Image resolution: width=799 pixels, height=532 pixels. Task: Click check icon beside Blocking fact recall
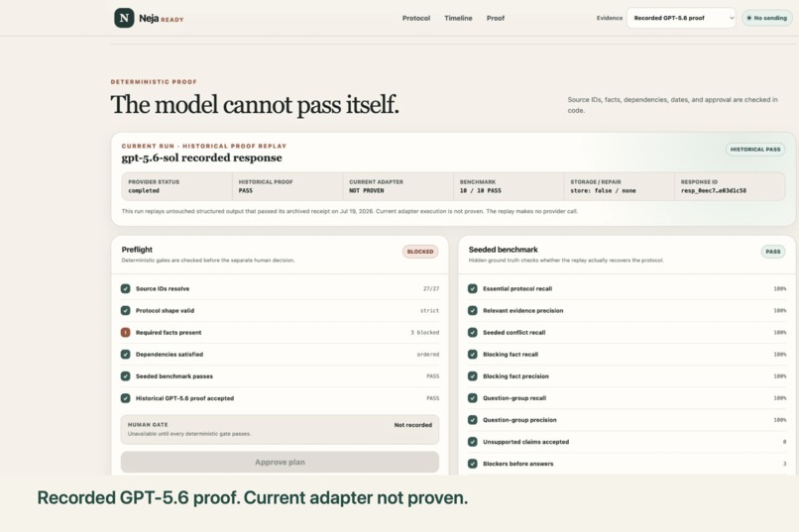[x=473, y=355]
